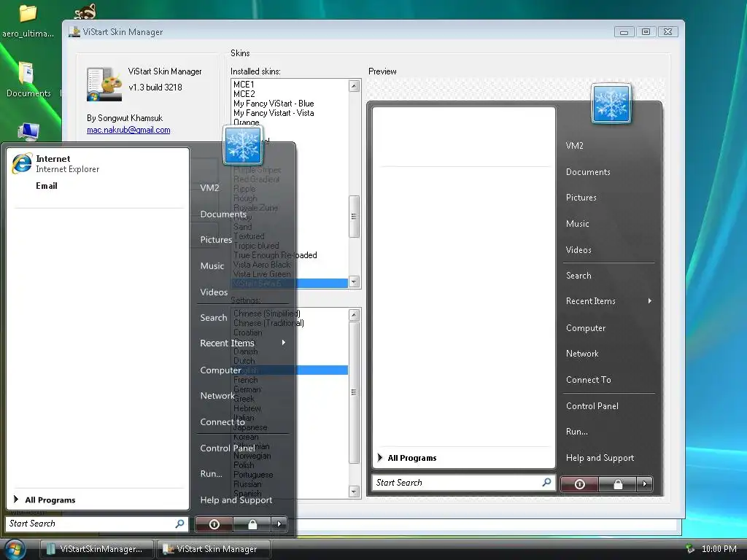Click the Email entry in start menu
747x560 pixels.
[46, 186]
